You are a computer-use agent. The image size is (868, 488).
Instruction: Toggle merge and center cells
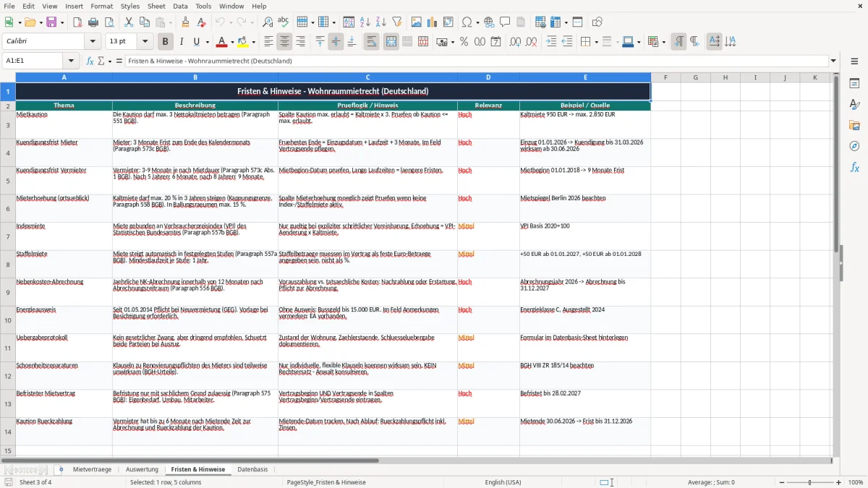coord(391,42)
